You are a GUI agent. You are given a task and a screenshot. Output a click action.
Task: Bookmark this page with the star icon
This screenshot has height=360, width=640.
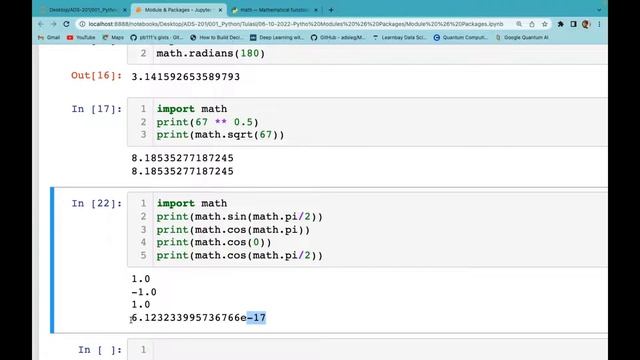[x=544, y=24]
